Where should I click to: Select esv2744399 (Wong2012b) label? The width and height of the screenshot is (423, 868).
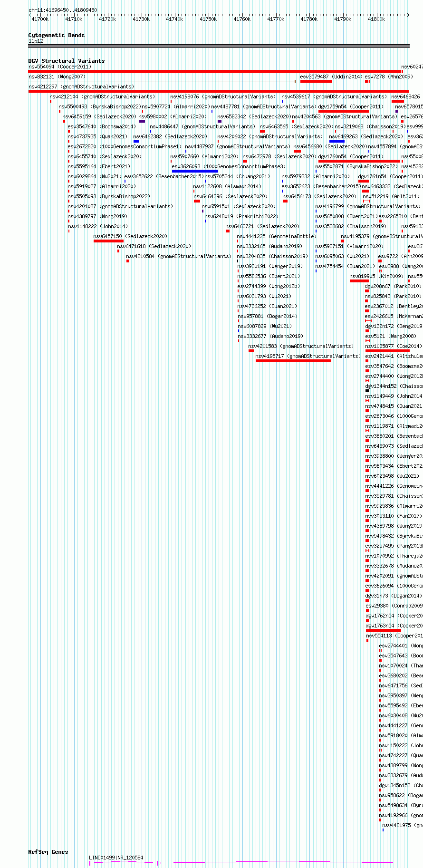[x=269, y=287]
